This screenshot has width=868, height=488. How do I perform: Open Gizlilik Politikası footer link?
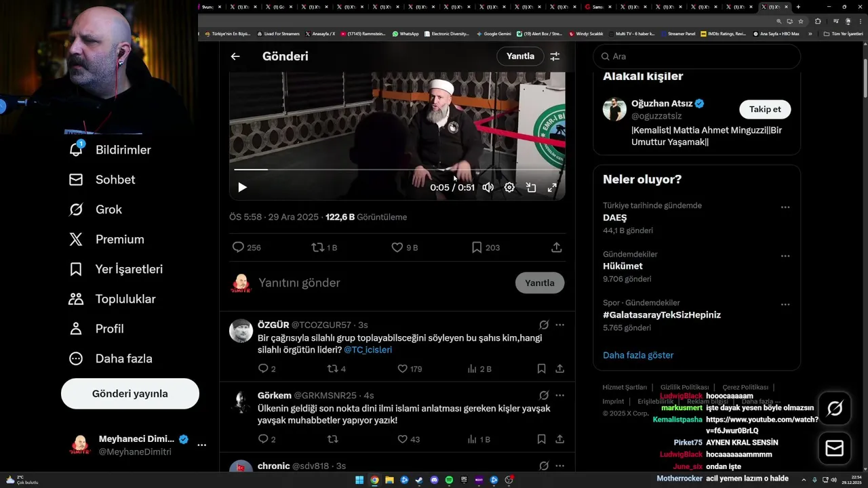click(685, 387)
